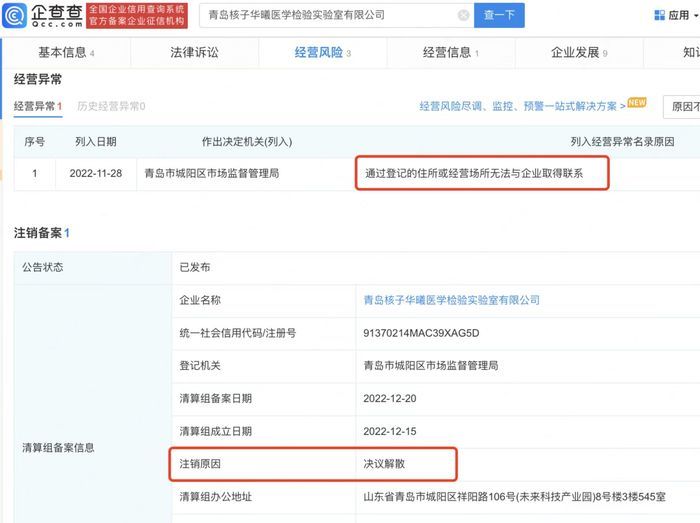Click the 统一社会信用代码/注册号 label
The width and height of the screenshot is (700, 523).
[238, 333]
